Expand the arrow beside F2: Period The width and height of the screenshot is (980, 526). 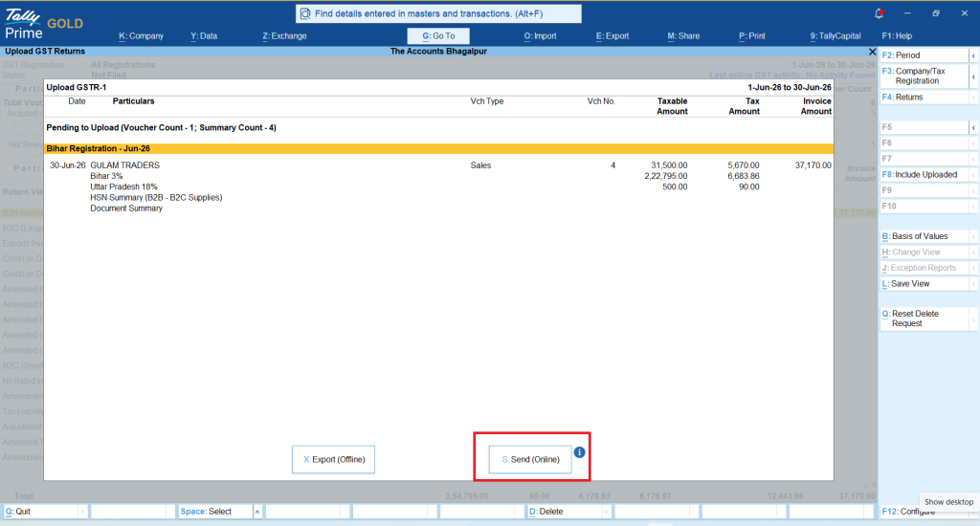coord(973,55)
